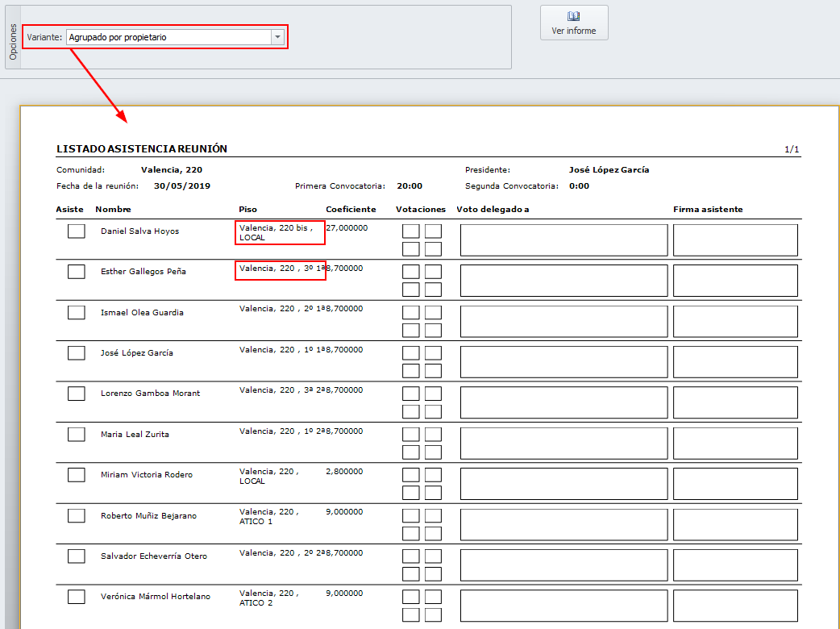Click Firma asistente box for Lorenzo Gamboa Morant
Screen dimensions: 840x629
tap(735, 402)
